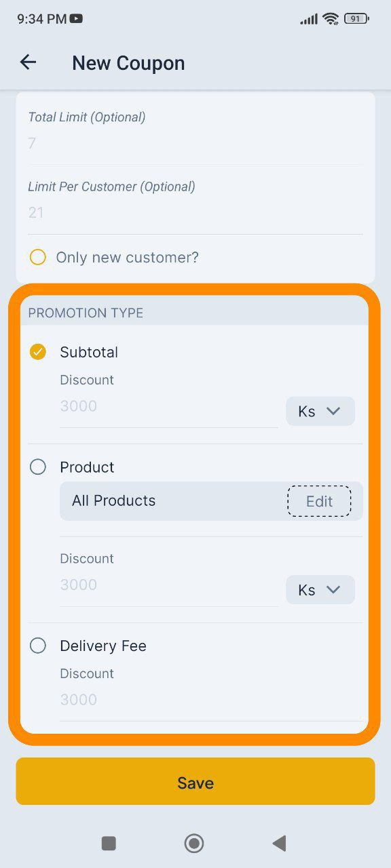Focus the Total Limit input field
391x868 pixels.
point(195,143)
